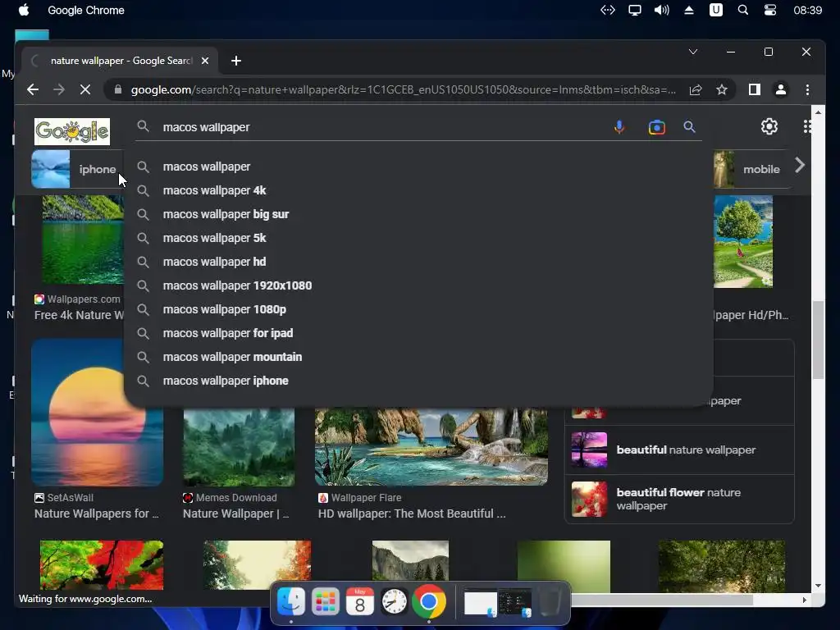Click the scrollbar down arrow
The image size is (840, 630).
click(818, 586)
